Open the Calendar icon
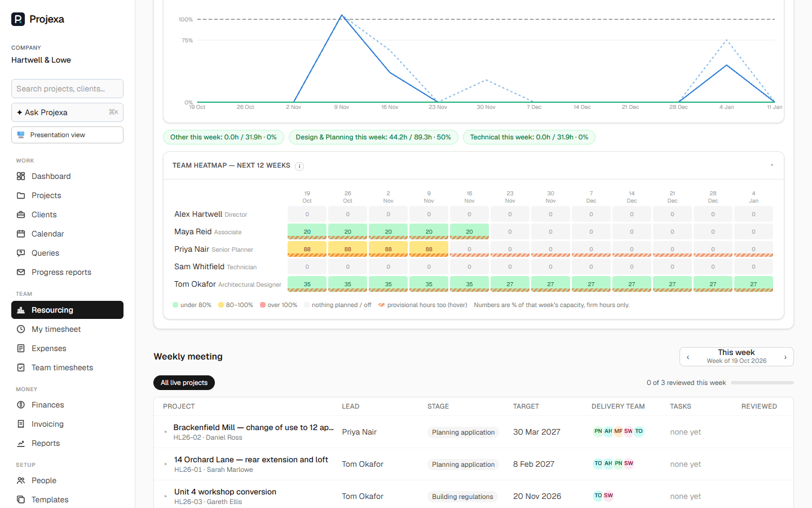Viewport: 812px width, 508px height. click(21, 234)
